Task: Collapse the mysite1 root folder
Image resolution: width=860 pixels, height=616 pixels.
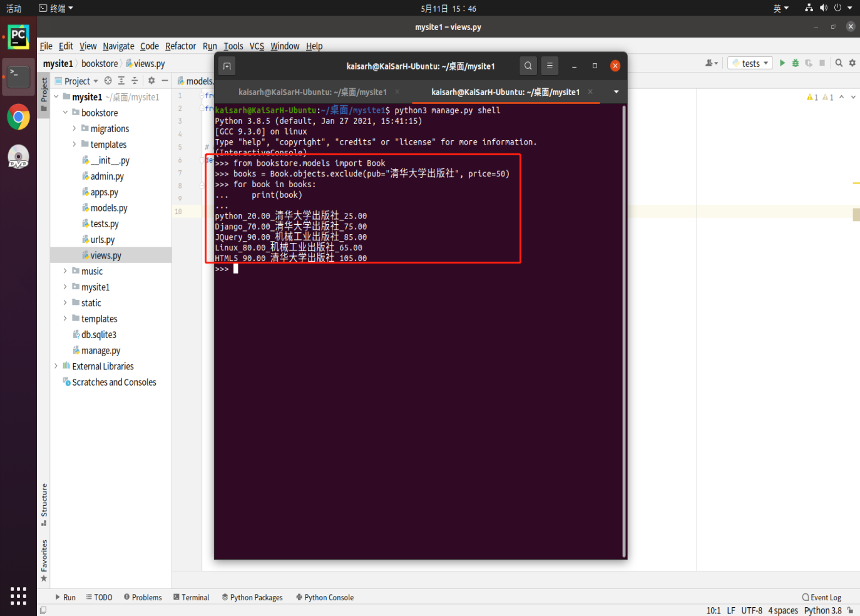Action: [56, 96]
